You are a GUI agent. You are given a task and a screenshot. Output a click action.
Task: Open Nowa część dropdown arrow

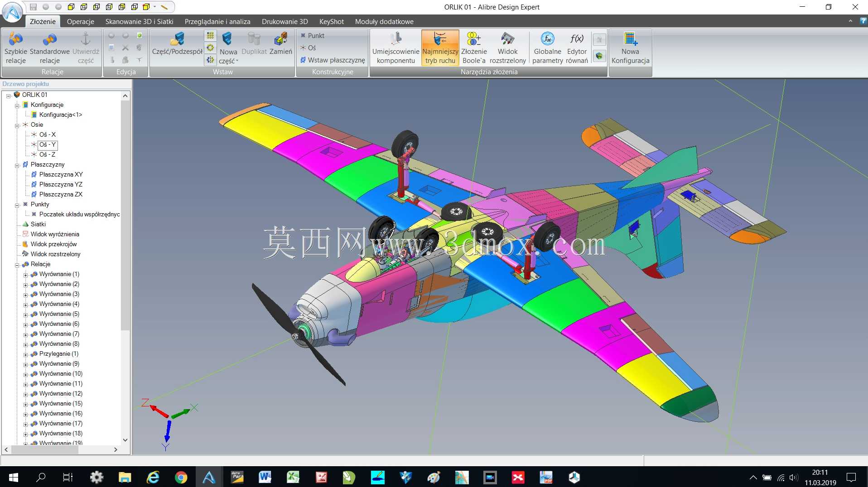point(237,61)
